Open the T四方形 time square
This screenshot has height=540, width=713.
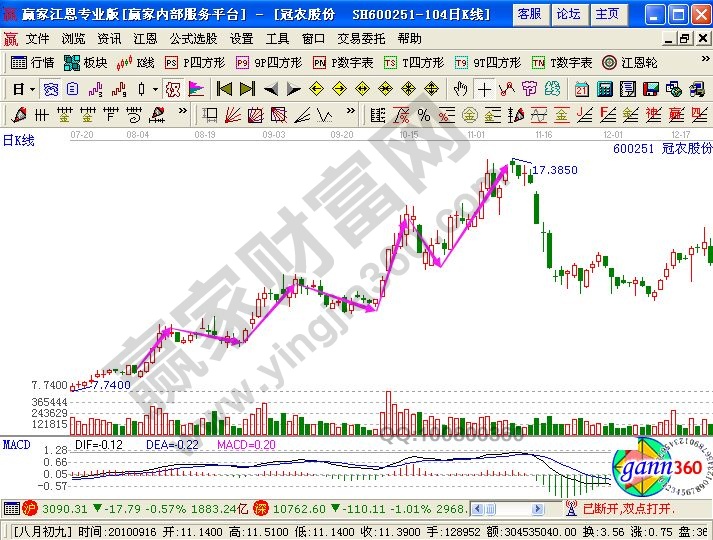(413, 63)
